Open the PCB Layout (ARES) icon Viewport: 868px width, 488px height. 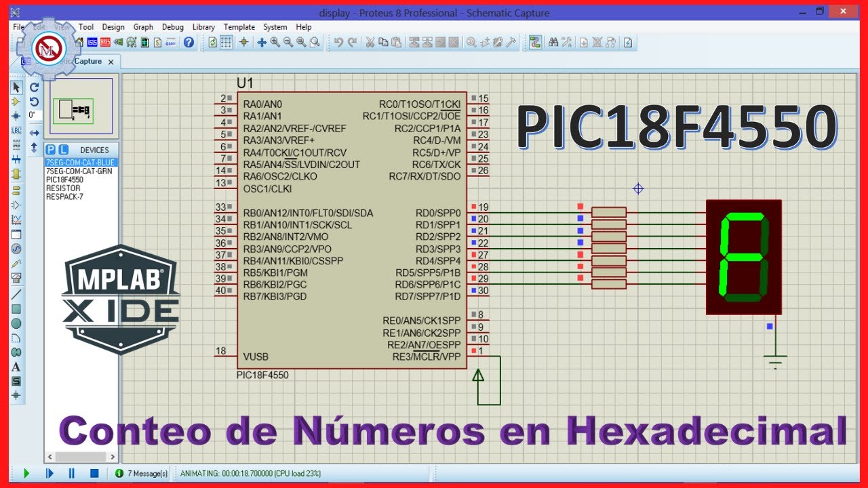pyautogui.click(x=105, y=42)
